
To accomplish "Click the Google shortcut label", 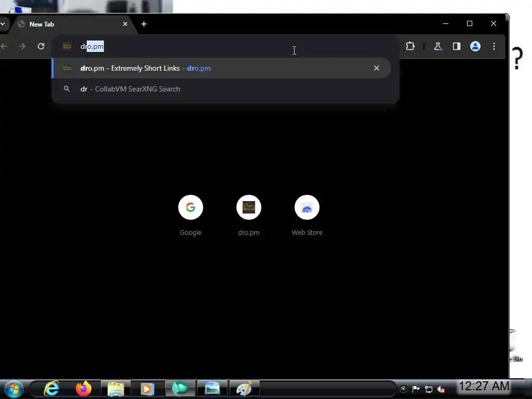I will (x=191, y=233).
